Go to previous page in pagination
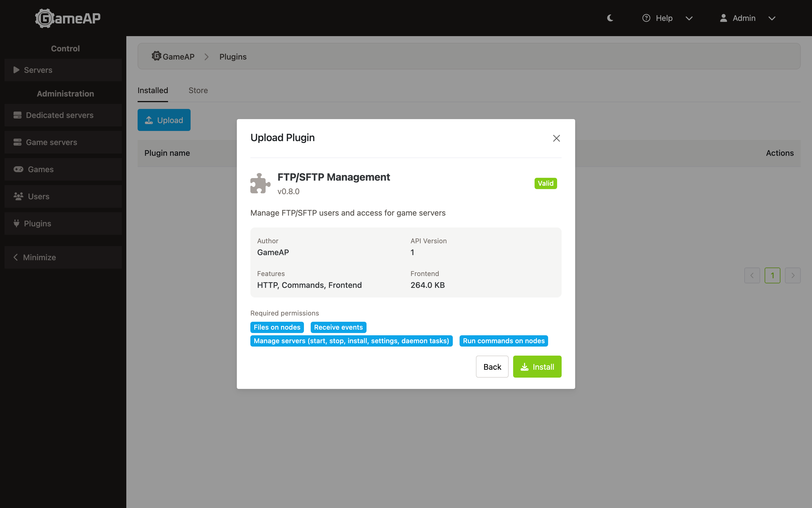 point(752,275)
